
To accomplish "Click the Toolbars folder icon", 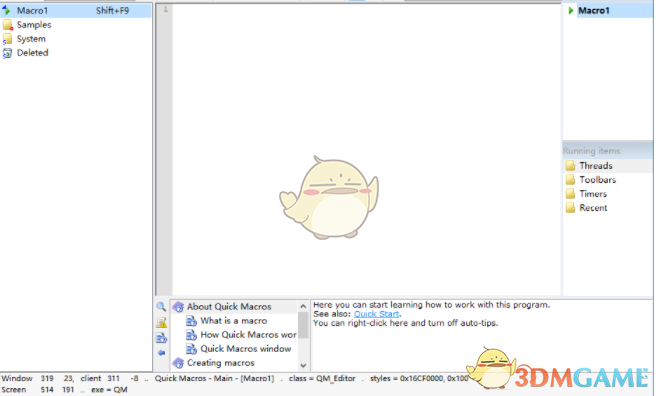I will click(x=570, y=180).
